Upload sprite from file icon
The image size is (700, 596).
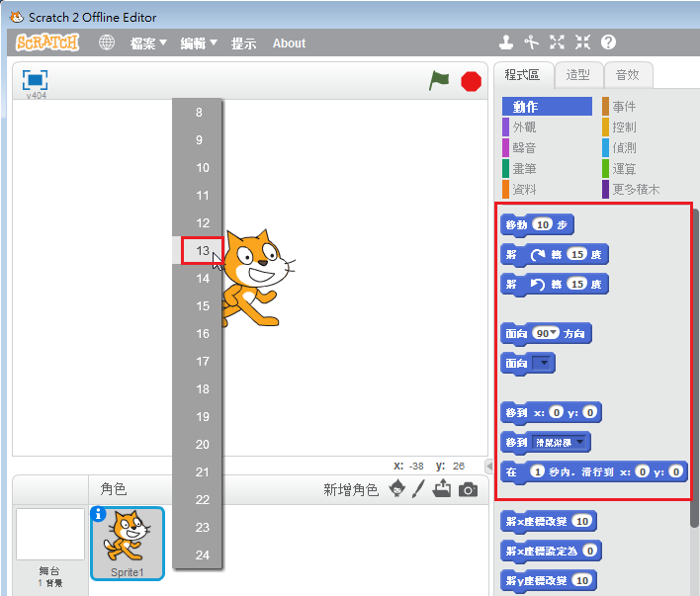point(442,488)
